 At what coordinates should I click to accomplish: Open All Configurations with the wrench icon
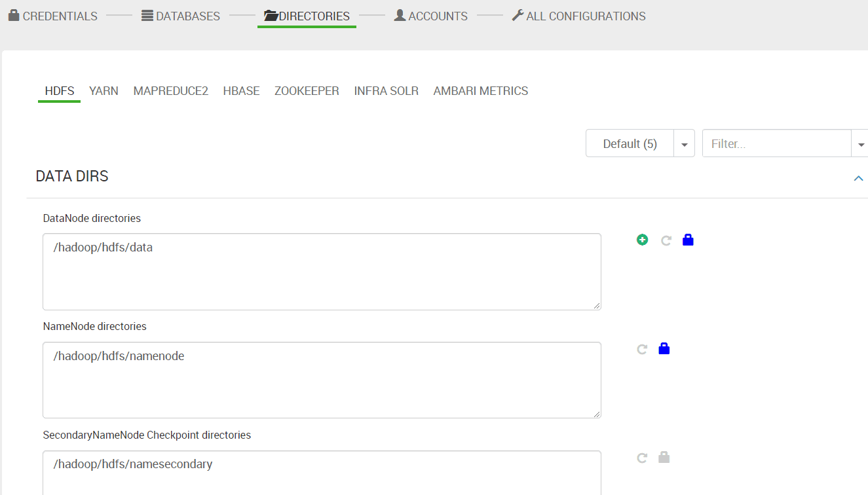(578, 16)
